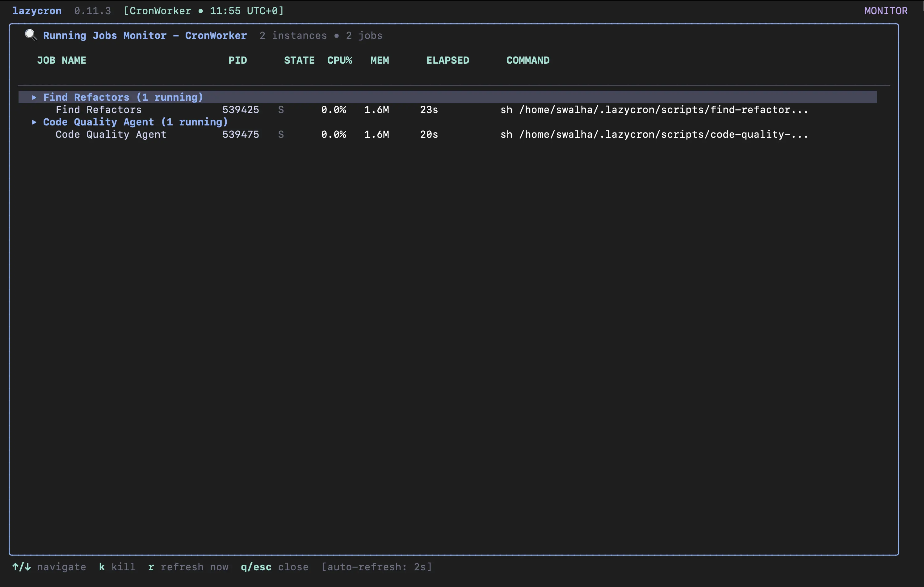Expand the Find Refactors group arrow
The height and width of the screenshot is (587, 924).
pos(34,98)
